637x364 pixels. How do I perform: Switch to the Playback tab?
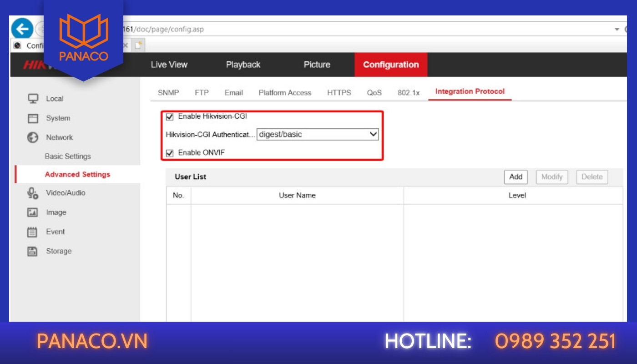243,65
